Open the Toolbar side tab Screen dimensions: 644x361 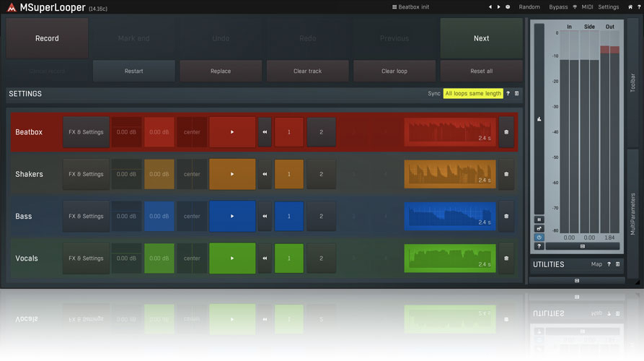[632, 82]
